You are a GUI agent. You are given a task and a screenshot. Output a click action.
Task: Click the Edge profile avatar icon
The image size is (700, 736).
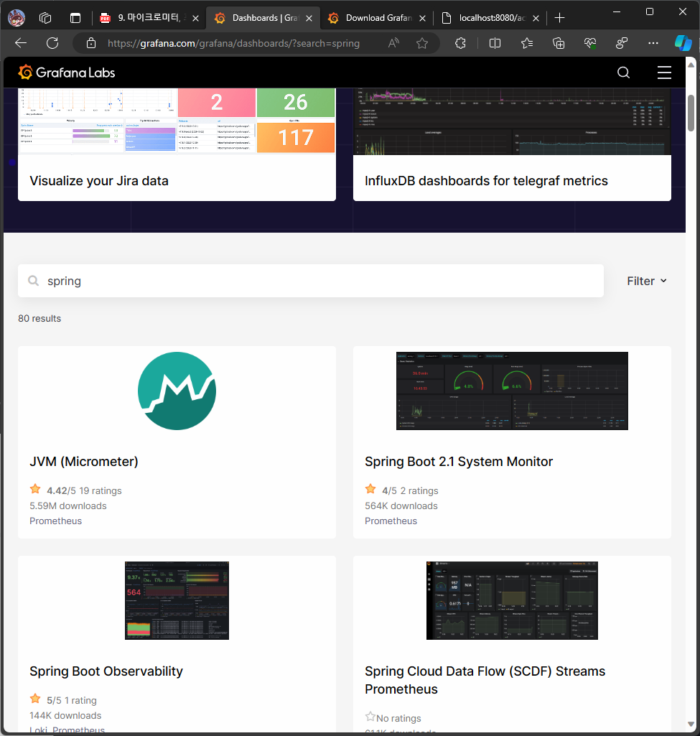pyautogui.click(x=17, y=18)
